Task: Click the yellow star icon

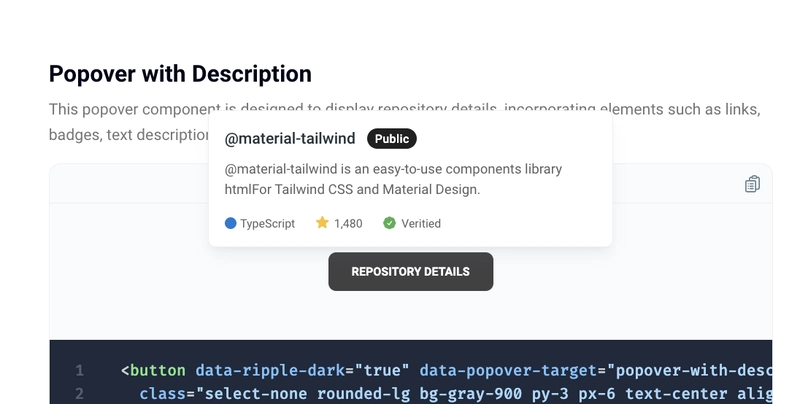Action: coord(322,222)
